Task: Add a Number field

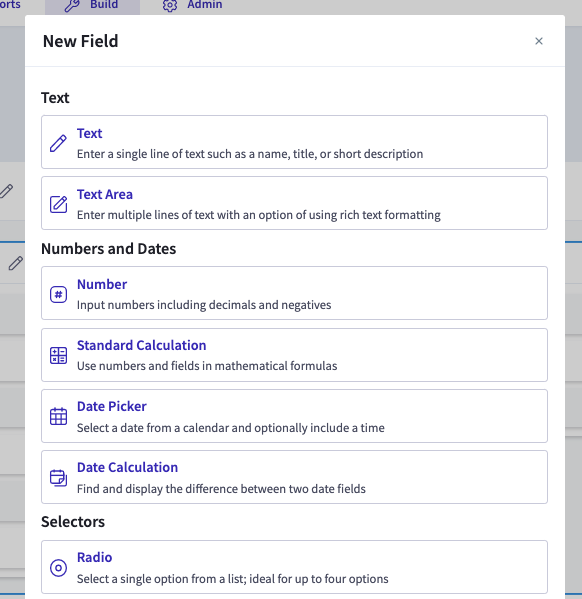Action: click(x=294, y=293)
